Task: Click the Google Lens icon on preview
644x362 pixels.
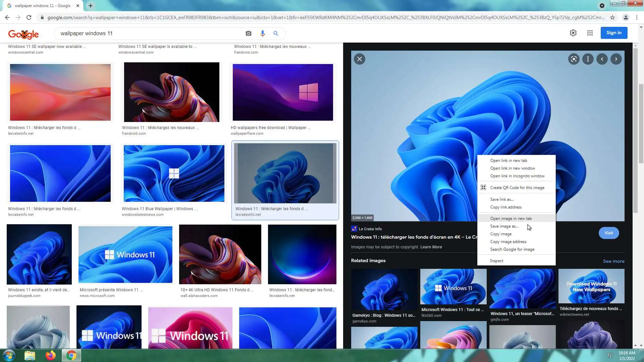Action: point(574,59)
